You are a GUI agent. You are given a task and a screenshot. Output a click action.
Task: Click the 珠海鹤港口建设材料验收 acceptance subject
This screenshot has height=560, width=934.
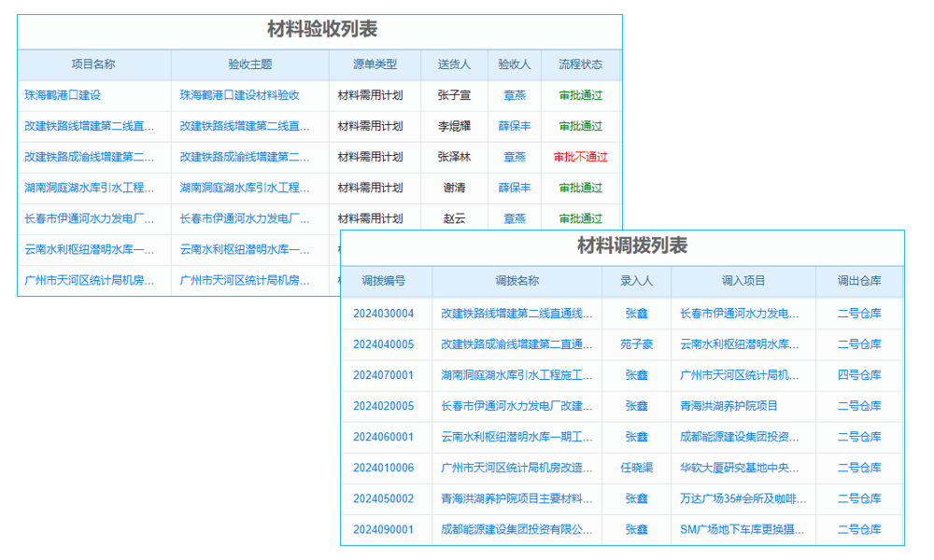coord(240,95)
